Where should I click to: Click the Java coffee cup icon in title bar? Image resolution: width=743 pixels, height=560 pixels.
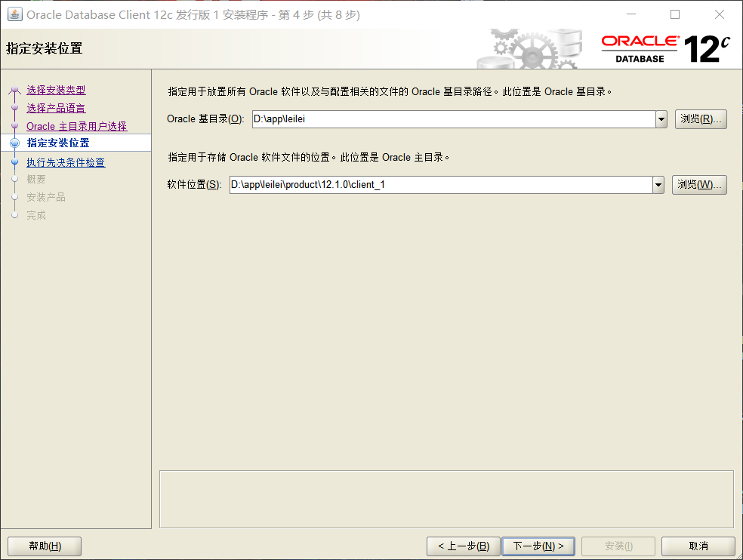[x=14, y=14]
